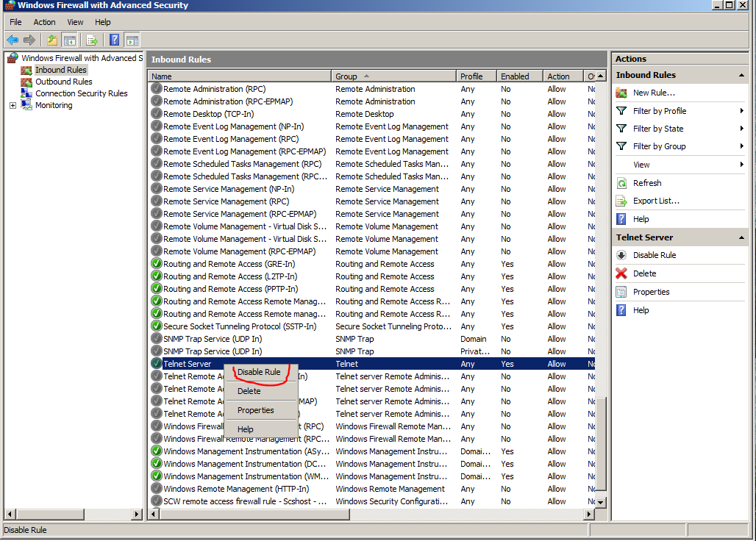Screen dimensions: 756x541
Task: Click the Monitoring tree icon
Action: pyautogui.click(x=26, y=105)
